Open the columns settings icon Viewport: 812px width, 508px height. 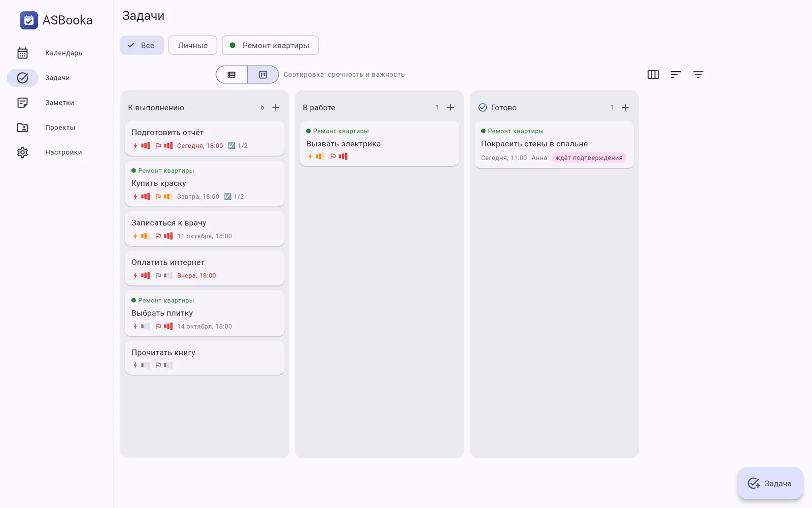653,75
